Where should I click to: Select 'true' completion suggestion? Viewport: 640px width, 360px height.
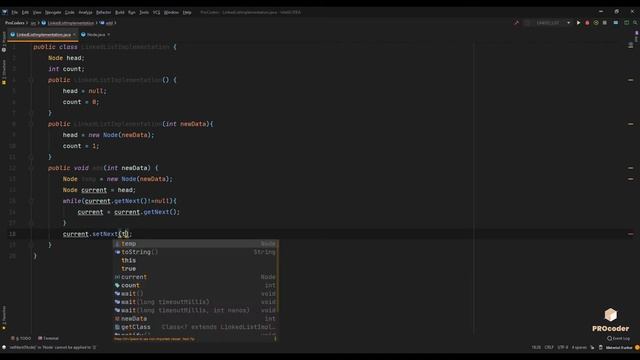pyautogui.click(x=196, y=269)
